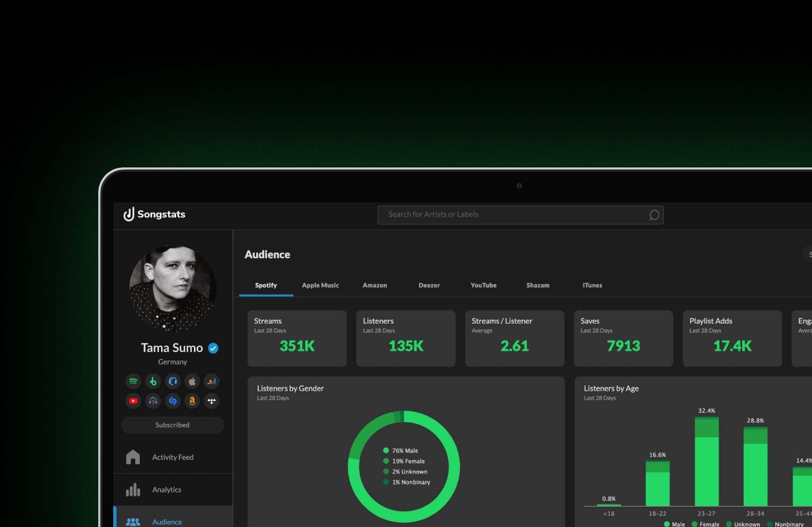Open the Amazon platform icon

click(x=192, y=401)
